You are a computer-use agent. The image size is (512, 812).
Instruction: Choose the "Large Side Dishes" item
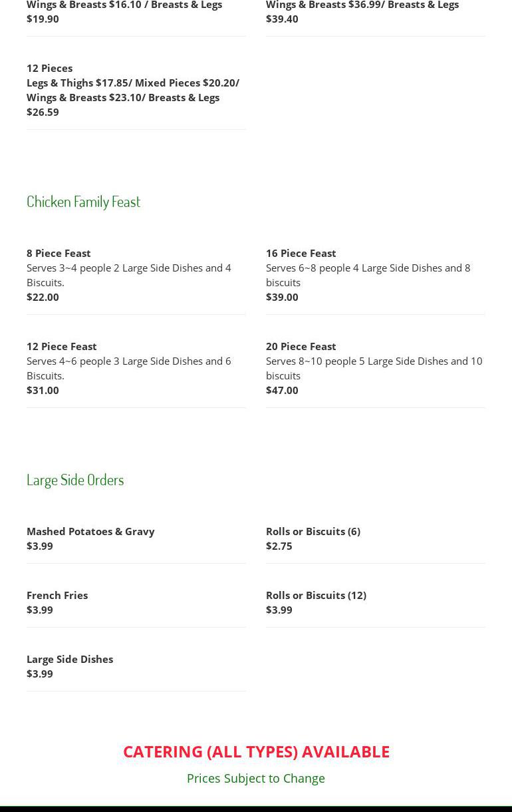[70, 659]
